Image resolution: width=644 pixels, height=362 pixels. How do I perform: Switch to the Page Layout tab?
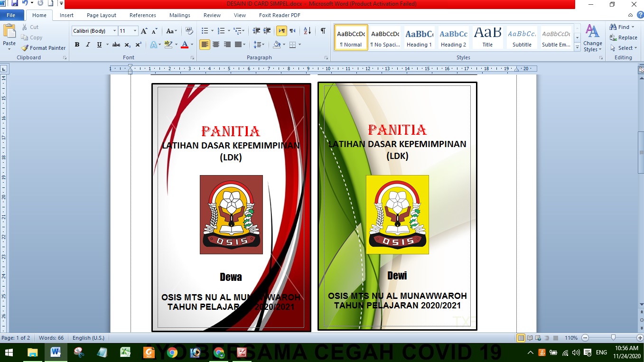tap(102, 15)
